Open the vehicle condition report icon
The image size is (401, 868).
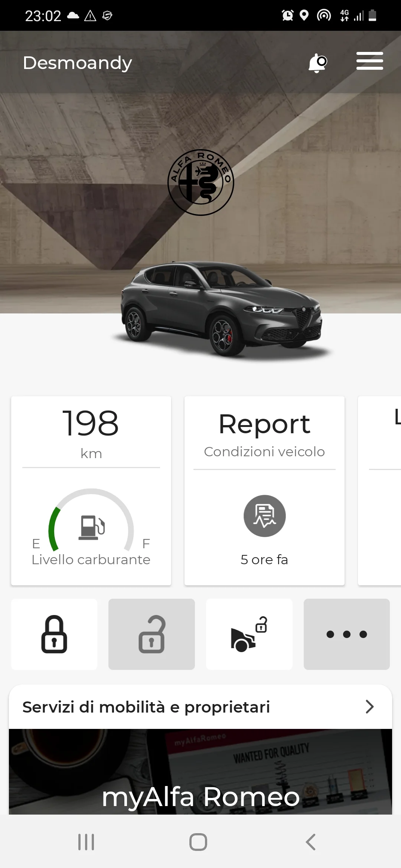(x=264, y=516)
